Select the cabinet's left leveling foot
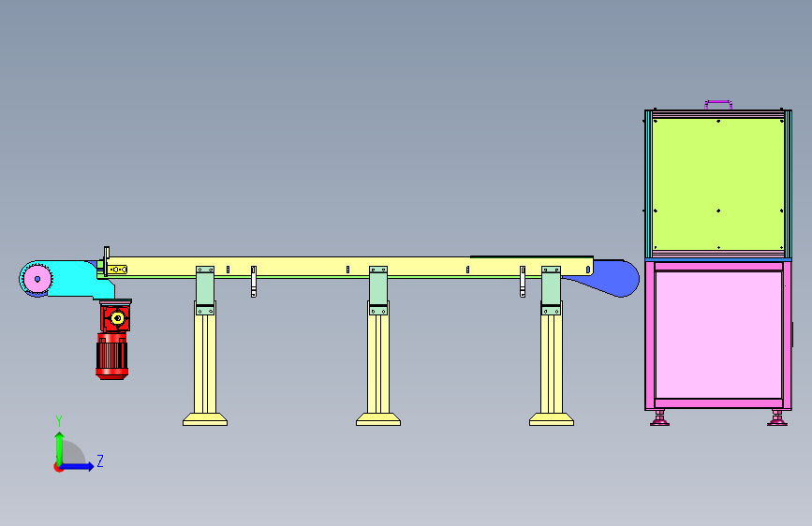This screenshot has height=526, width=812. click(659, 418)
